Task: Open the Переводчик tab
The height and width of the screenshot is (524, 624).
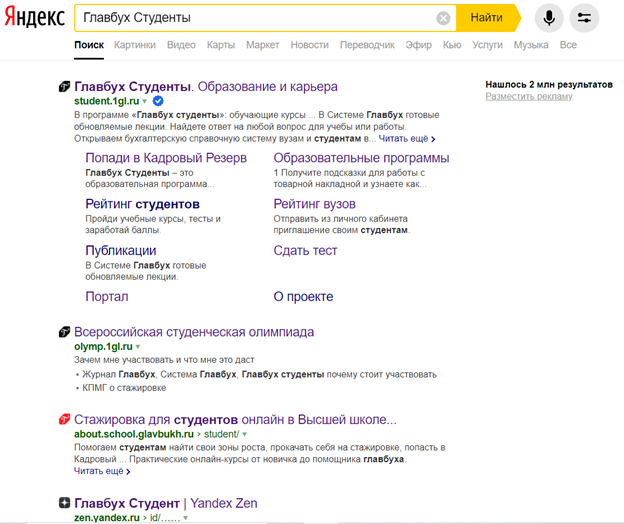Action: click(x=367, y=45)
